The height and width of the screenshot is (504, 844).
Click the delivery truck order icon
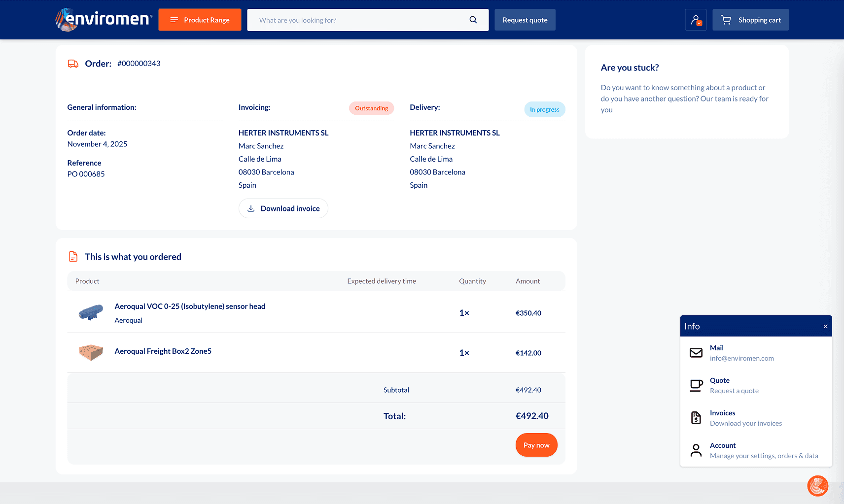(x=73, y=64)
